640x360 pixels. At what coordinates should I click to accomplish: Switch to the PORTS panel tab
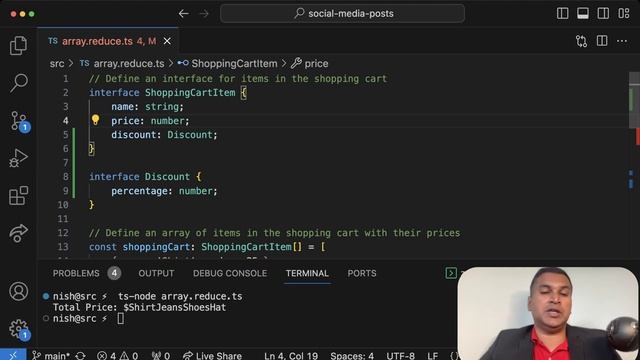pyautogui.click(x=362, y=273)
